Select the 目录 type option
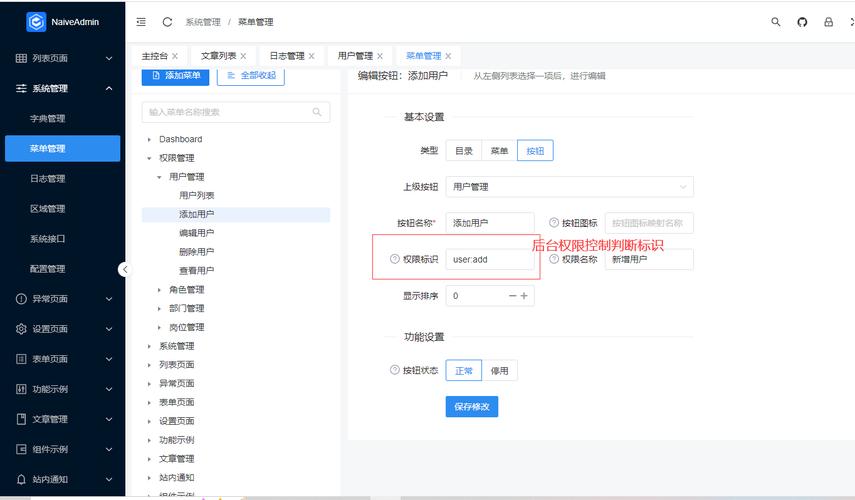 pos(463,150)
